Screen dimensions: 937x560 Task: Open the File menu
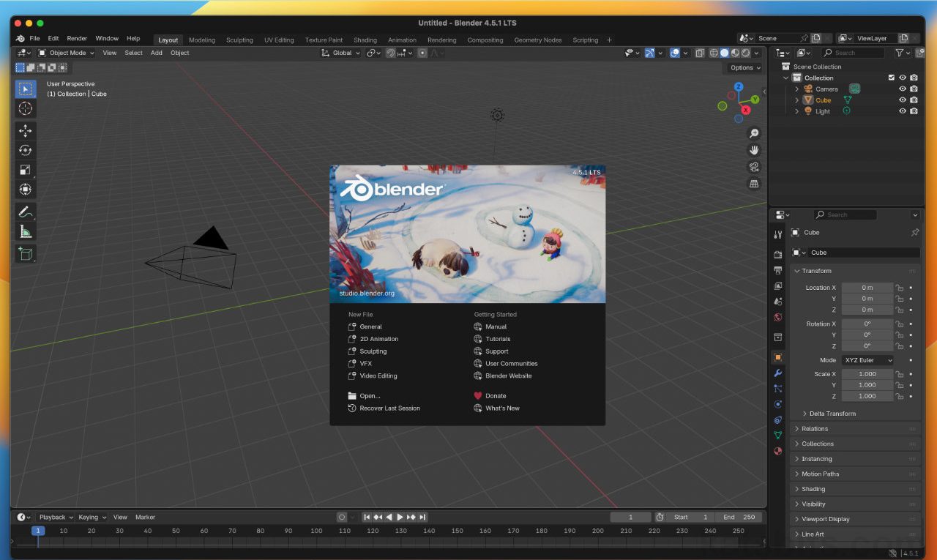click(34, 38)
